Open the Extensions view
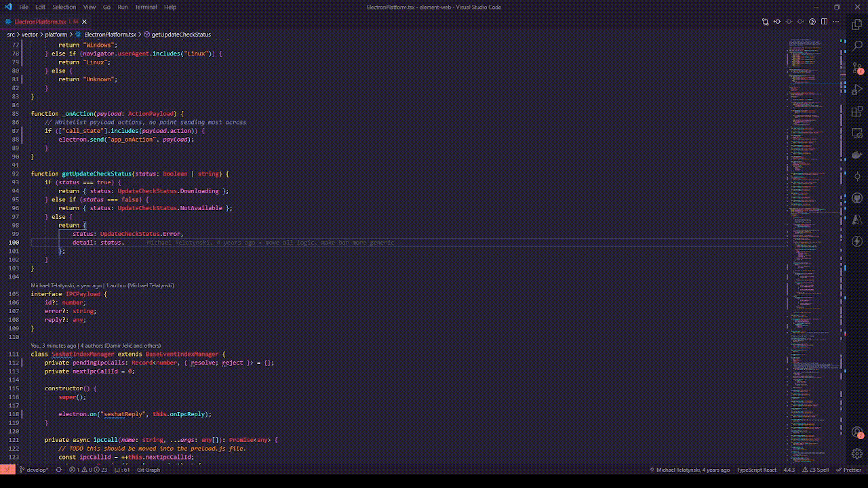The image size is (868, 488). click(857, 111)
